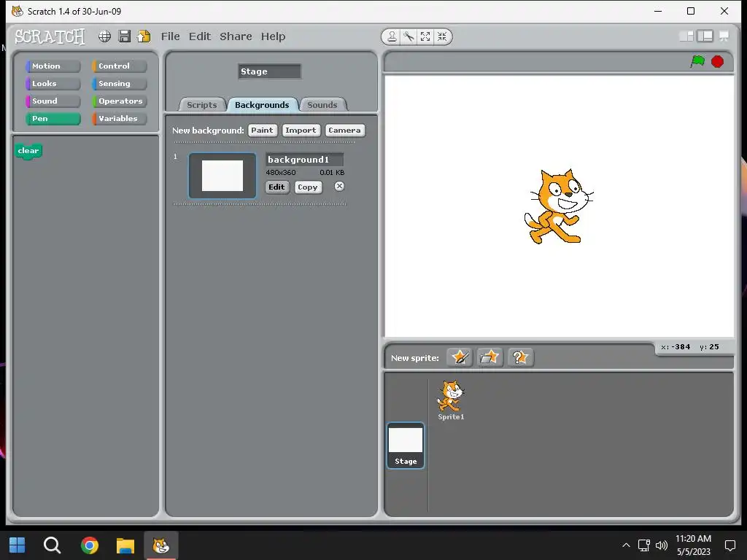The image size is (747, 560).
Task: Open the Help menu
Action: [x=273, y=36]
